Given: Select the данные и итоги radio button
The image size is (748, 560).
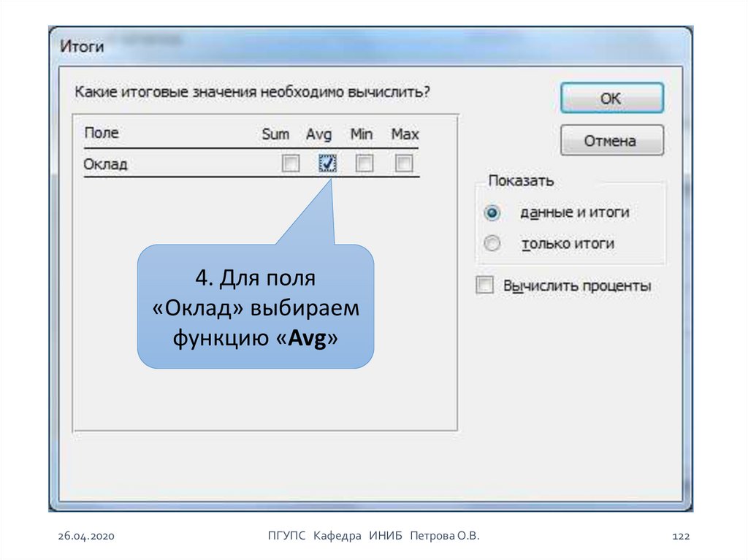Looking at the screenshot, I should pyautogui.click(x=493, y=212).
